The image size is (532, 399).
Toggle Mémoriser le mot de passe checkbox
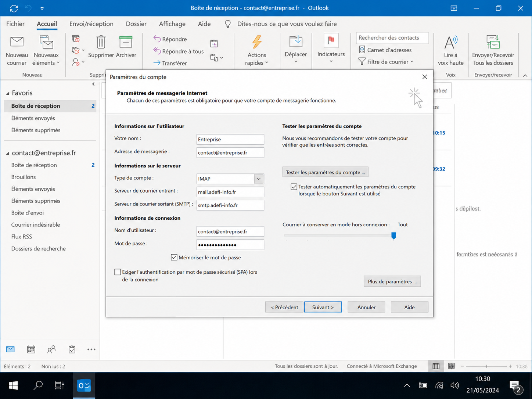174,257
